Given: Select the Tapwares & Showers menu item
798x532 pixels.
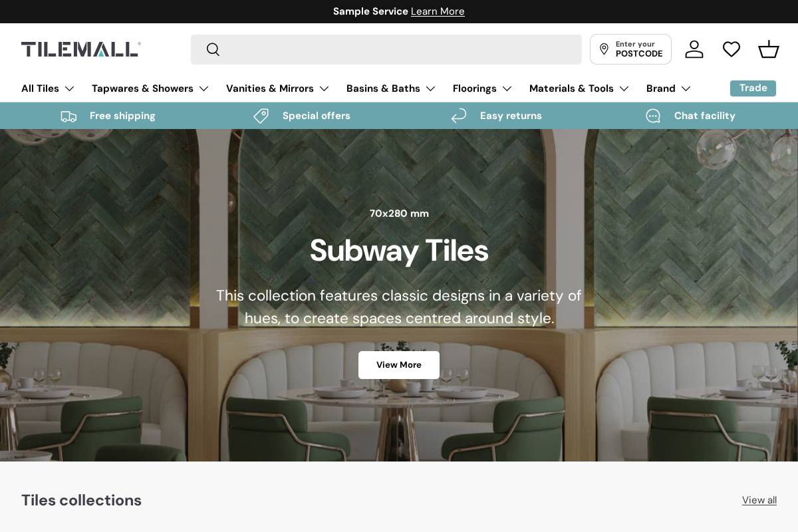Looking at the screenshot, I should tap(150, 88).
